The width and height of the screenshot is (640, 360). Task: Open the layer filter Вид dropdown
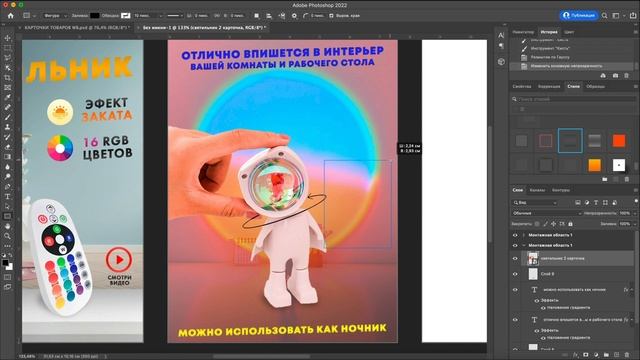(535, 202)
